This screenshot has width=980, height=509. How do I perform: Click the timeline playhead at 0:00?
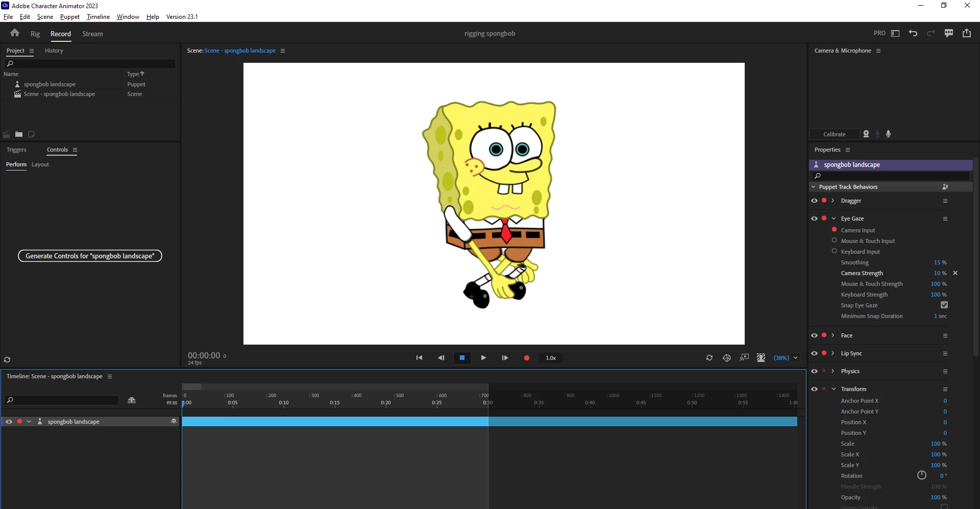(x=183, y=403)
